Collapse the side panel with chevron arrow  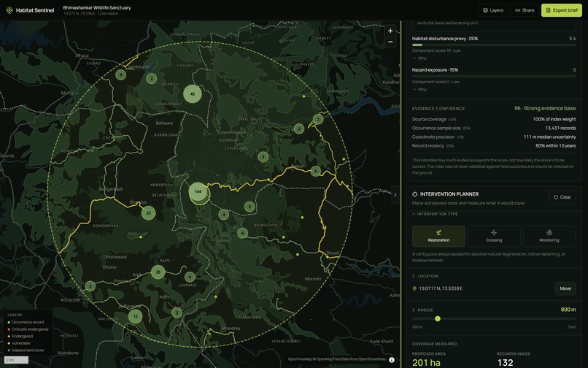pos(395,194)
